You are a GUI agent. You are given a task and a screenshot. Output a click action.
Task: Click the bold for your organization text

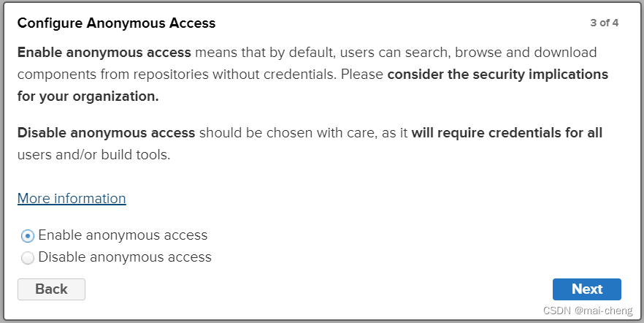coord(88,96)
